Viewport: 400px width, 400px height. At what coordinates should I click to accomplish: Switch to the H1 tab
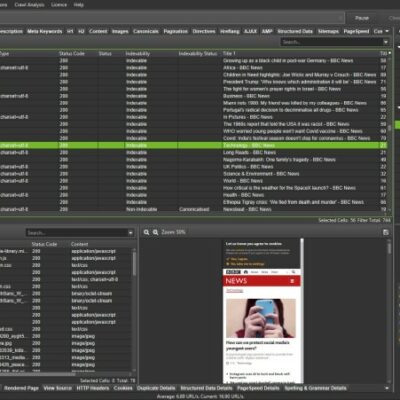[70, 31]
